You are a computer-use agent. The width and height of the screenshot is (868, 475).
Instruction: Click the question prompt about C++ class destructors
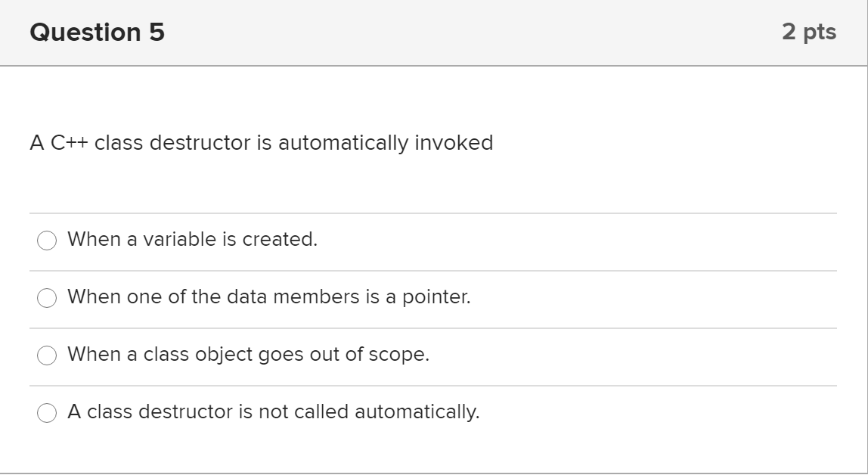[x=261, y=141]
